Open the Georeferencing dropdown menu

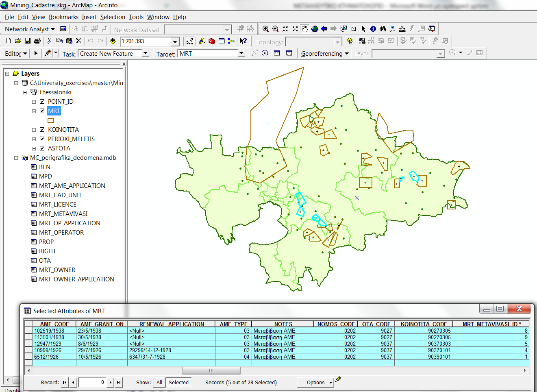click(x=325, y=54)
